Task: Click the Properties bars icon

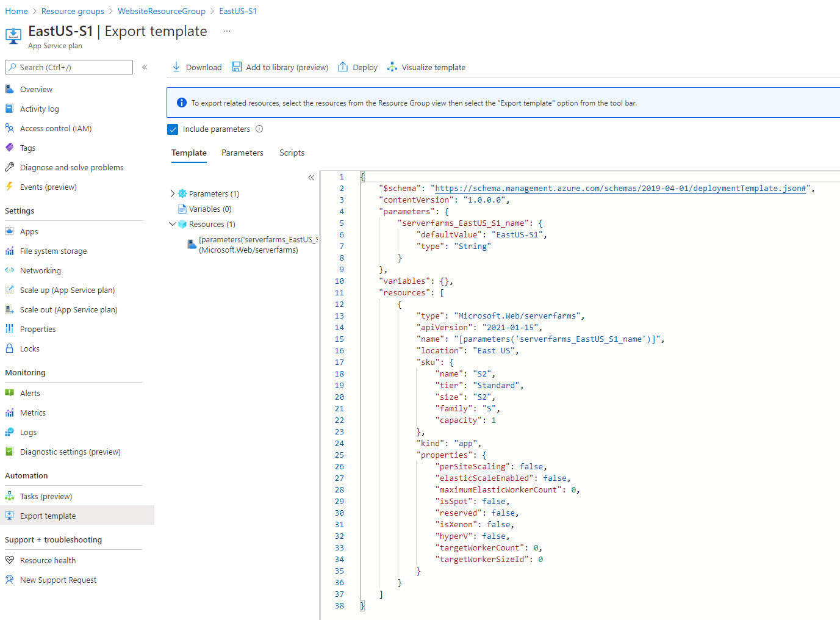Action: (x=10, y=329)
